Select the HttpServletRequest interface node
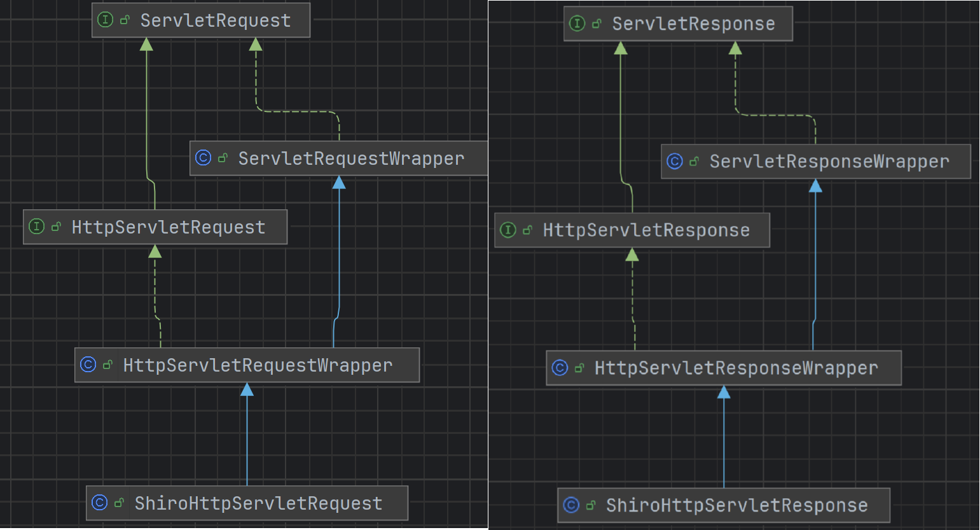980x530 pixels. (155, 227)
